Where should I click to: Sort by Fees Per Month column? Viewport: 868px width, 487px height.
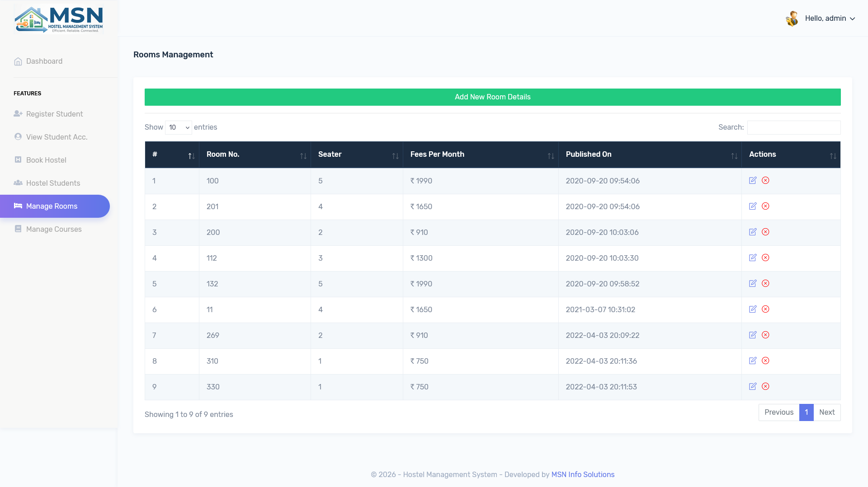coord(481,155)
